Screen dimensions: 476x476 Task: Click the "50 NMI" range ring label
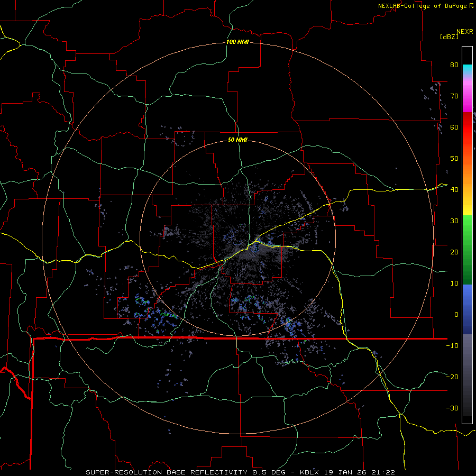click(x=237, y=140)
